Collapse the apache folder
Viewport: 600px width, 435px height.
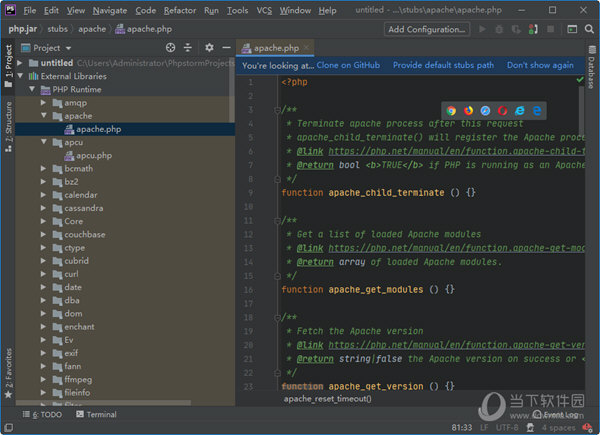point(44,116)
